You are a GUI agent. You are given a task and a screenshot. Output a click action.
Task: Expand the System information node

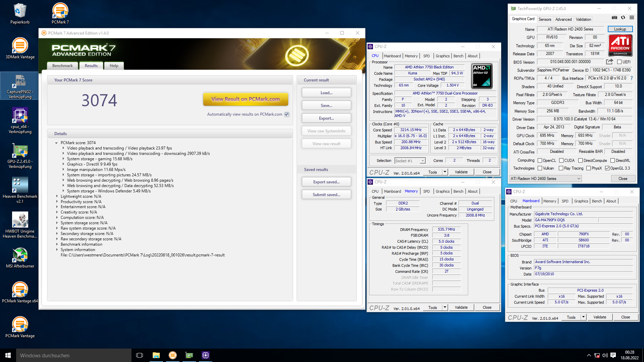pos(57,250)
